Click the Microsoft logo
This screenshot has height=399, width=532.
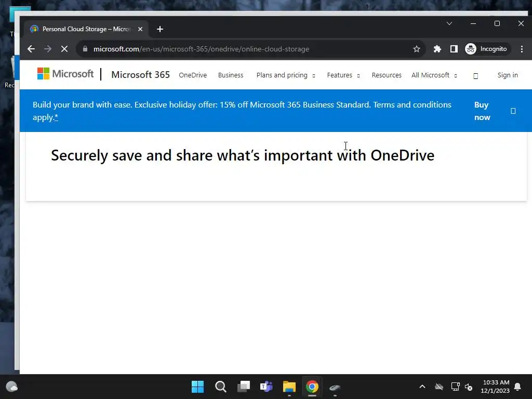point(65,74)
